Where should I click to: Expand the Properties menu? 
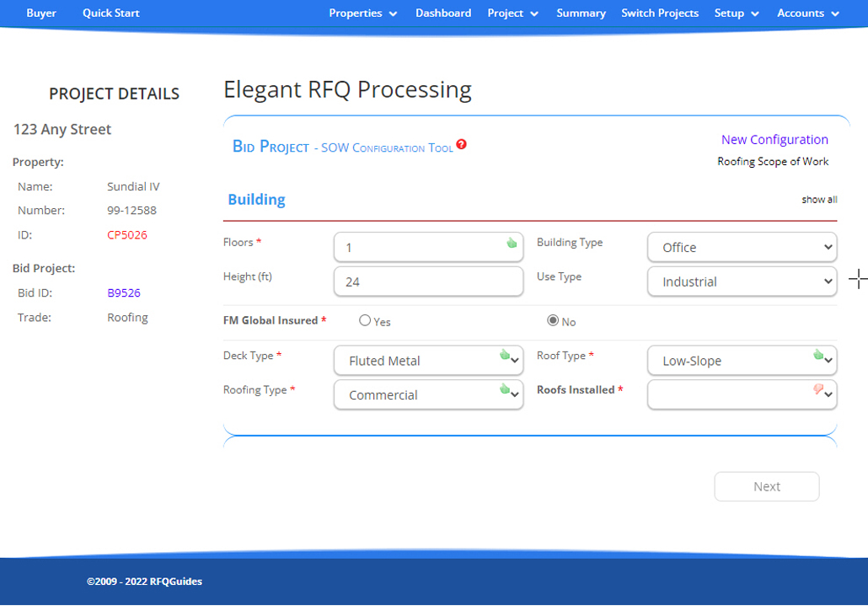[362, 13]
